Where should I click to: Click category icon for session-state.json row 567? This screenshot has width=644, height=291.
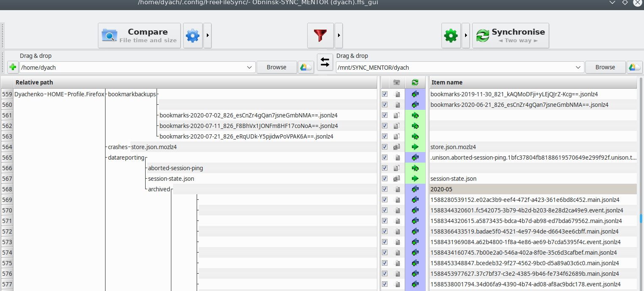397,179
